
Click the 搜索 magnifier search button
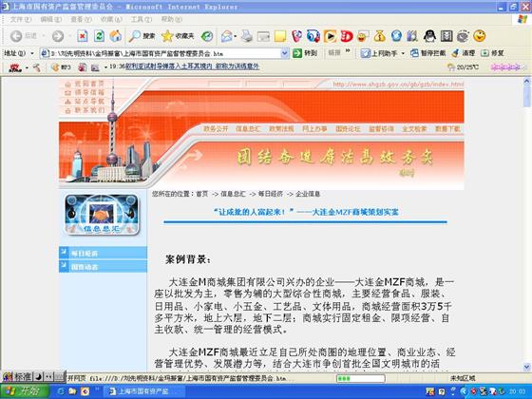click(142, 36)
